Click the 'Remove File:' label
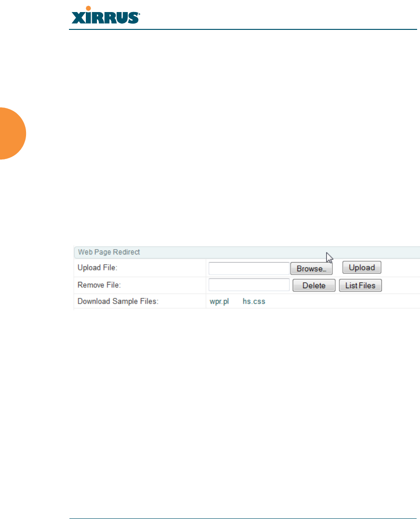This screenshot has height=519, width=420. 99,285
